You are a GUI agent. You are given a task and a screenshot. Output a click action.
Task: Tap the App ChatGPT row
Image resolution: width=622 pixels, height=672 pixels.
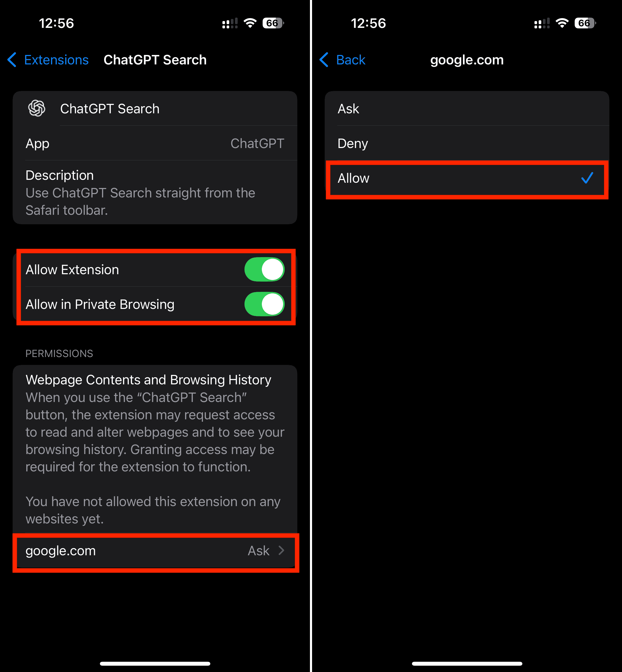pos(155,144)
